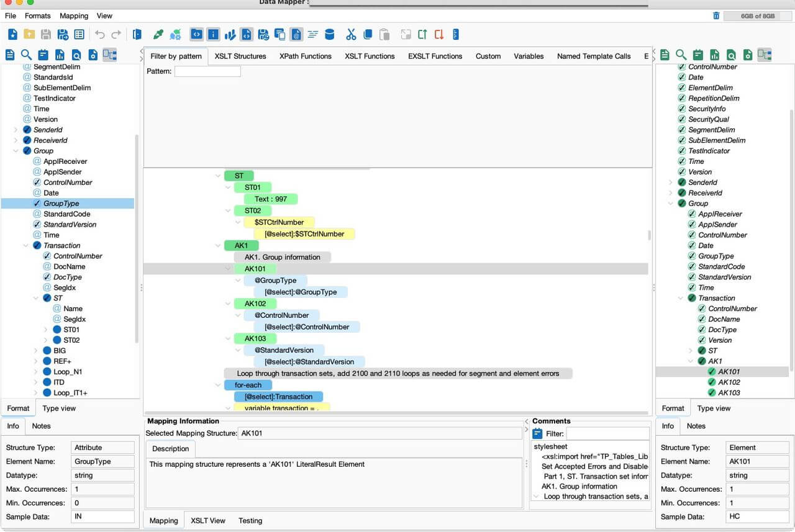Select the '[@select]:@GroupType' mapping node
Image resolution: width=795 pixels, height=532 pixels.
[x=301, y=292]
